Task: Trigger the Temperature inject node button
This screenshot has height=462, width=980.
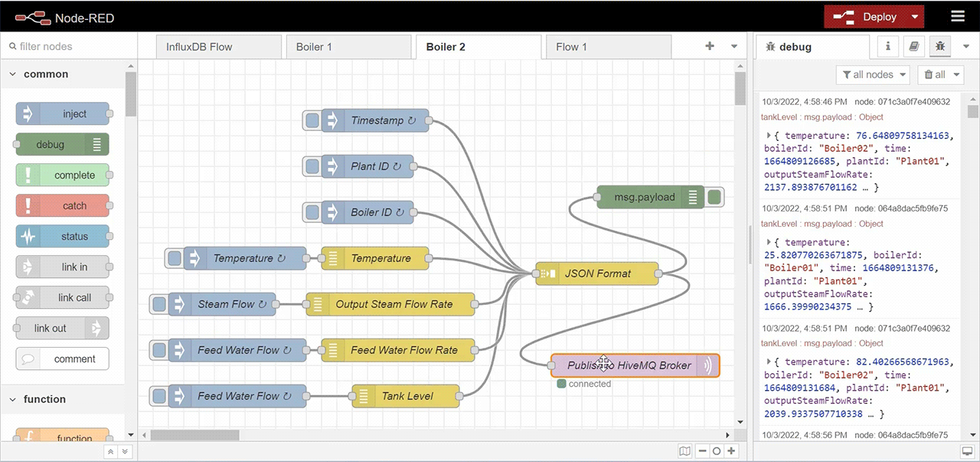Action: [175, 258]
